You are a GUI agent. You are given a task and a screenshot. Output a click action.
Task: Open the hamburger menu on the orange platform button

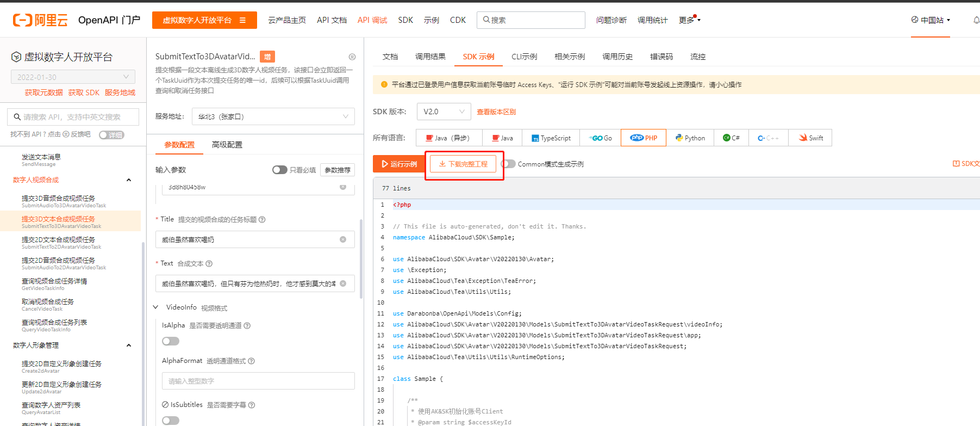tap(242, 20)
